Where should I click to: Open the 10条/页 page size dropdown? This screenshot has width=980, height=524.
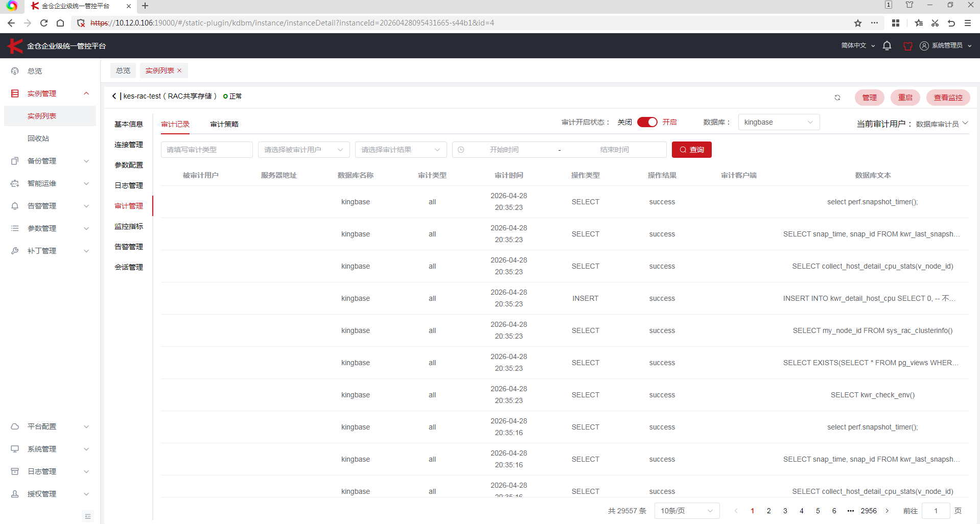[687, 511]
